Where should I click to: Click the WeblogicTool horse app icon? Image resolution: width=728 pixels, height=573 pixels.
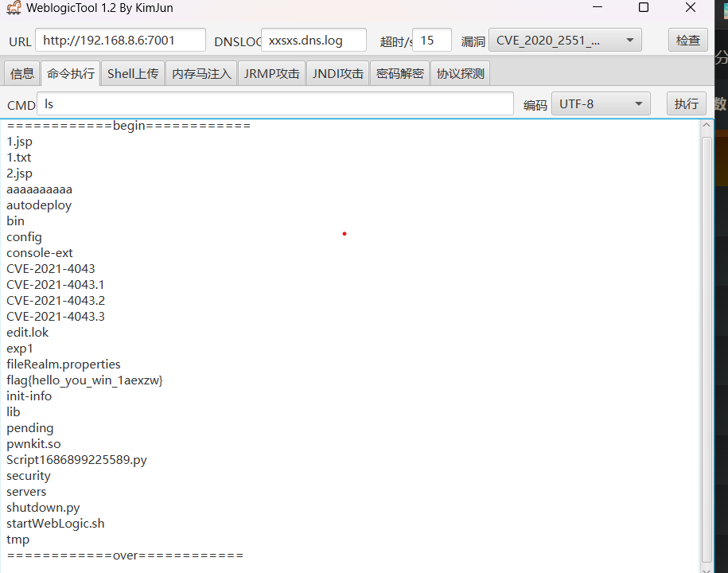tap(14, 8)
